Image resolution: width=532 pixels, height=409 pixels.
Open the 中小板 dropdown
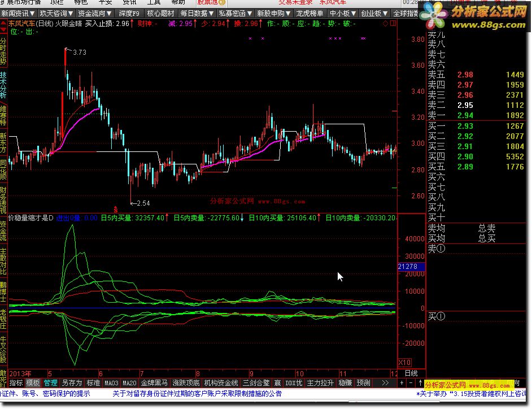342,13
